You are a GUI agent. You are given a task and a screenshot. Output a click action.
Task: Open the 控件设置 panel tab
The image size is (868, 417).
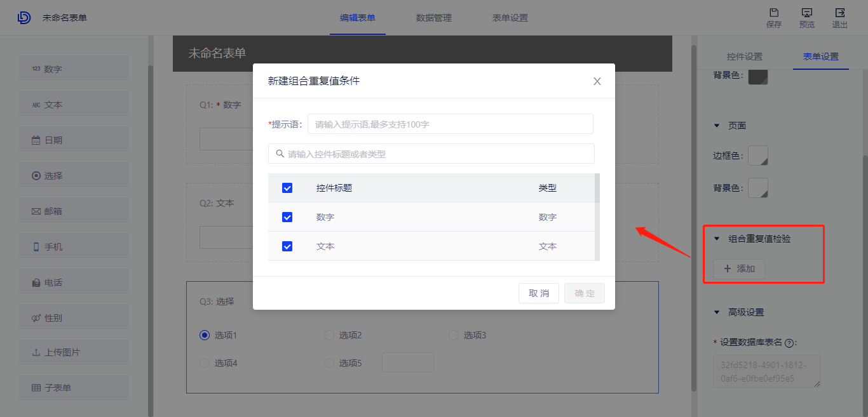tap(744, 56)
